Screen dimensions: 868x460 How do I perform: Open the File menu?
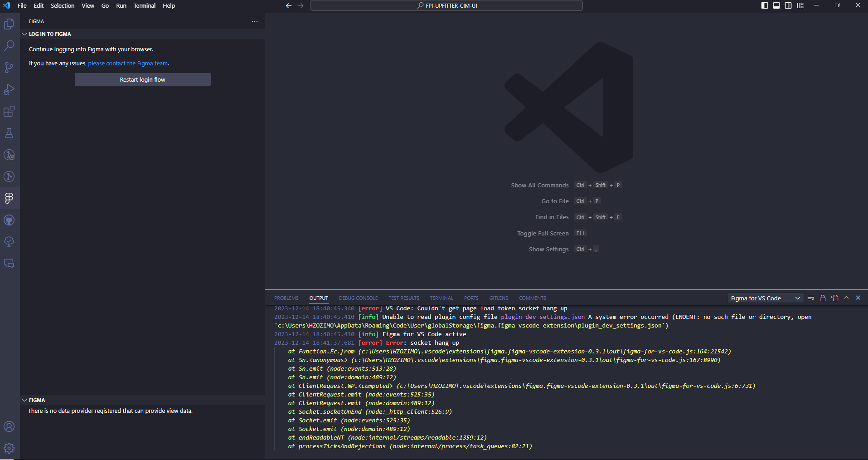pyautogui.click(x=22, y=5)
